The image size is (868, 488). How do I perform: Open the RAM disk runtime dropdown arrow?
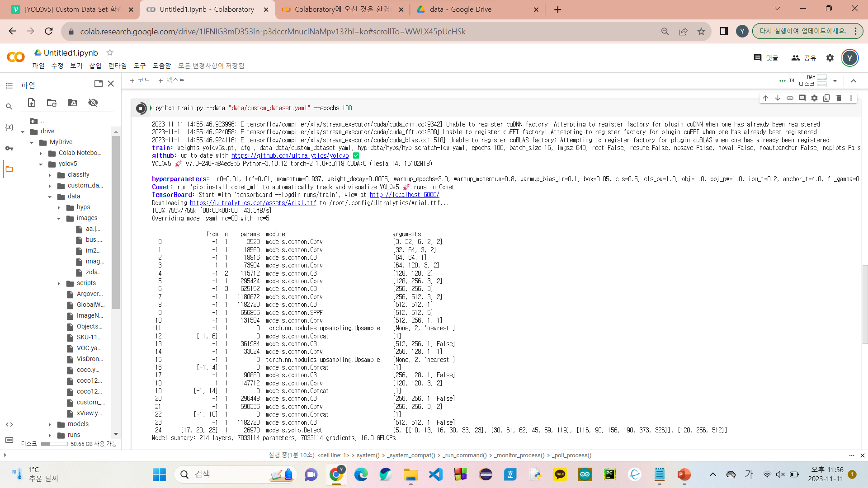[x=835, y=81]
